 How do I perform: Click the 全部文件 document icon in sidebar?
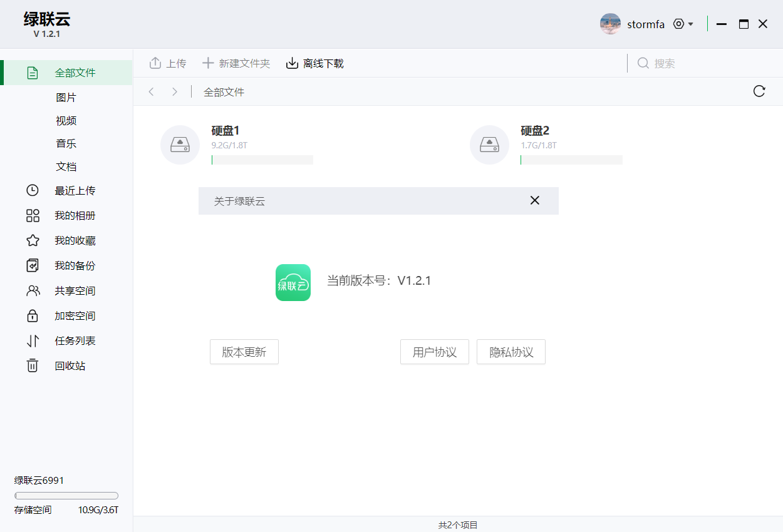point(33,73)
